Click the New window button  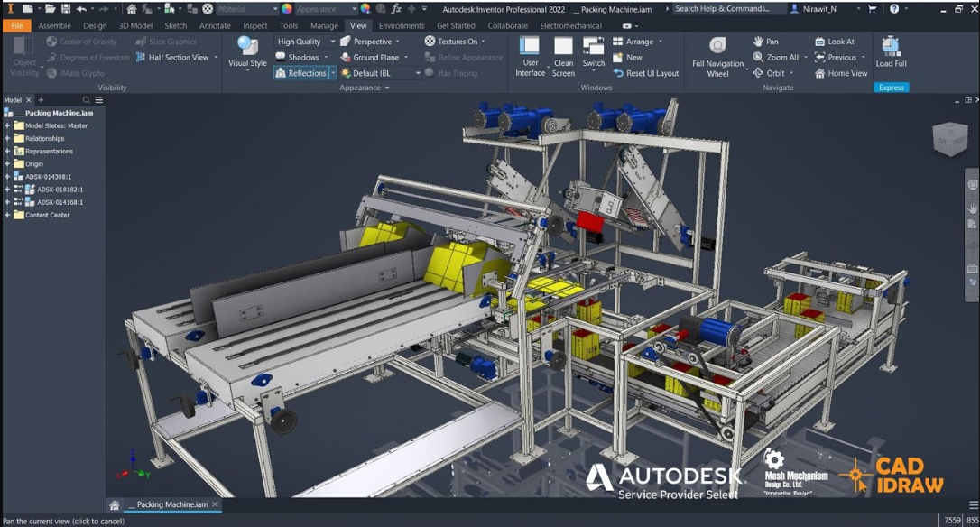tap(627, 57)
